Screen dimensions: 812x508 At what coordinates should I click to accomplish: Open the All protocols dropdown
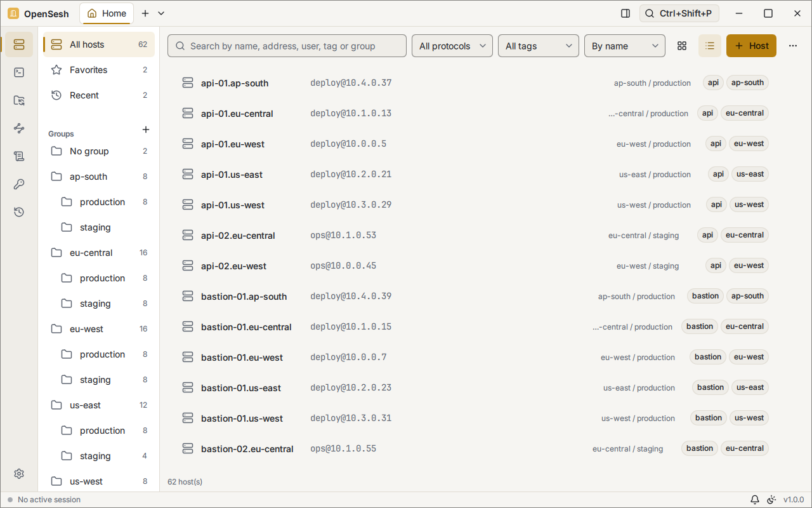[x=452, y=46]
